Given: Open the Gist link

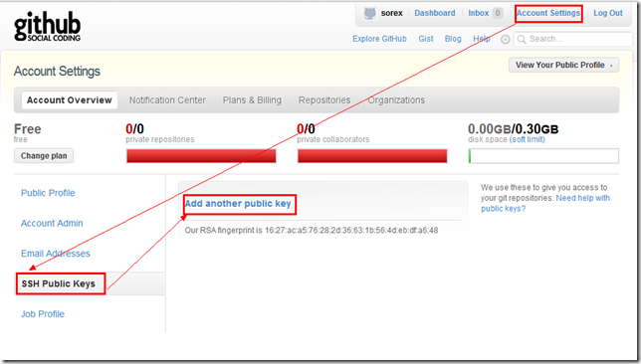Looking at the screenshot, I should coord(426,39).
